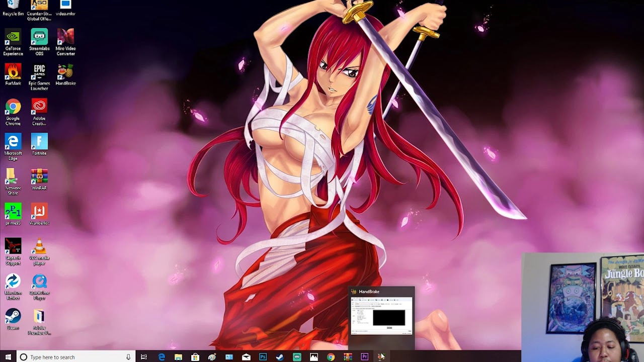This screenshot has width=644, height=362.
Task: Open Steam from the taskbar
Action: tap(280, 357)
